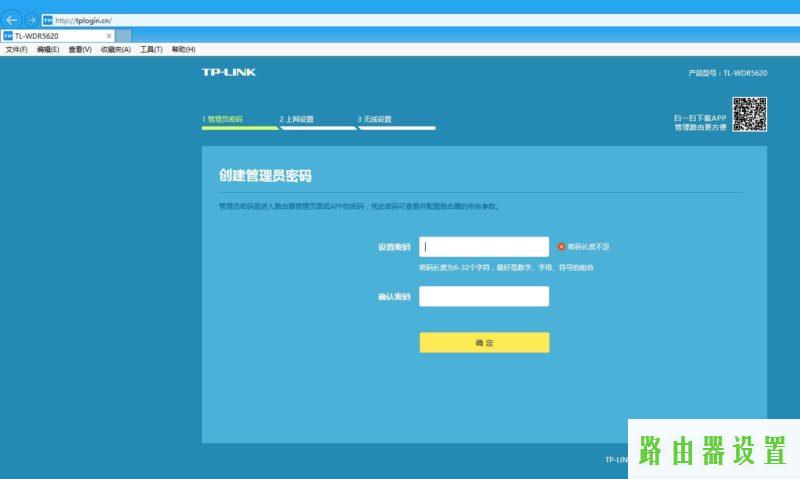Screen dimensions: 800x479
Task: Open the 文件(F) menu
Action: coord(17,49)
